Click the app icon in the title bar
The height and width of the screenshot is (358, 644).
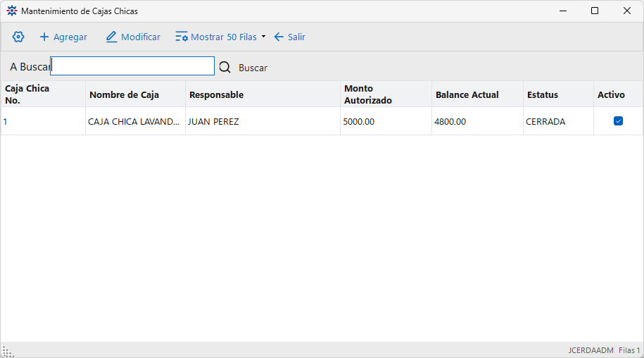12,11
